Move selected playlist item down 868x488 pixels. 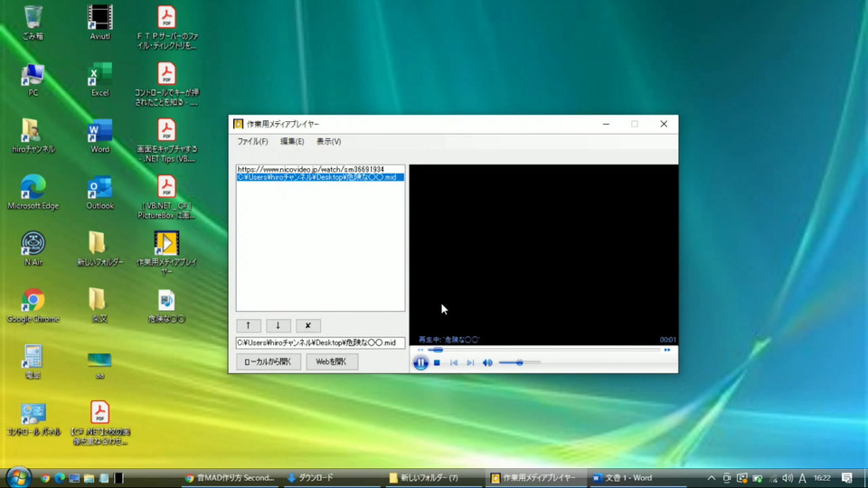pos(278,325)
